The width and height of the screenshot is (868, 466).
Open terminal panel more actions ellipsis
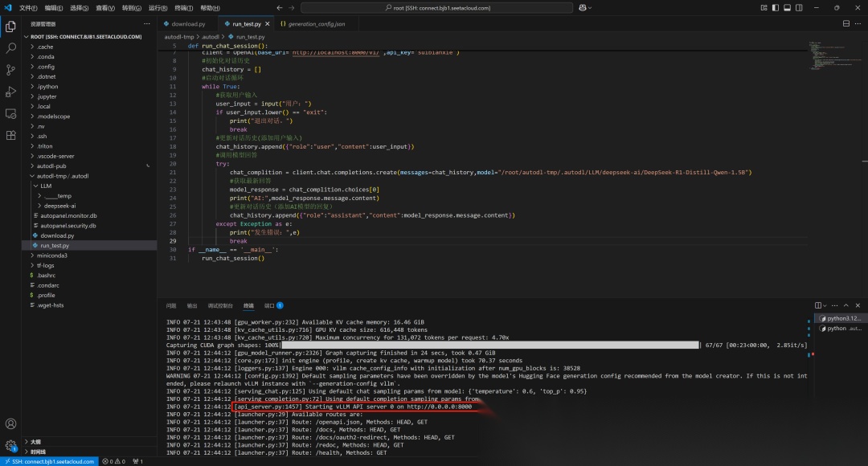pos(835,305)
